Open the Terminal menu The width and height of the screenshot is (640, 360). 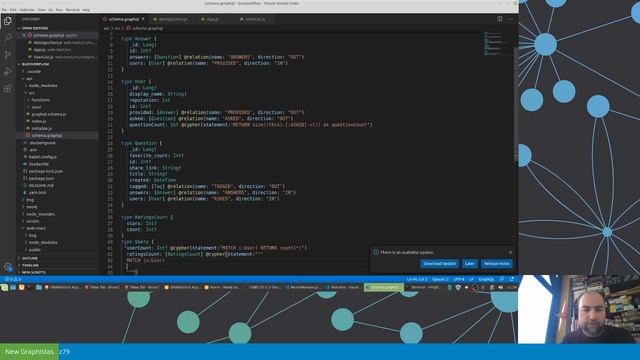(73, 10)
